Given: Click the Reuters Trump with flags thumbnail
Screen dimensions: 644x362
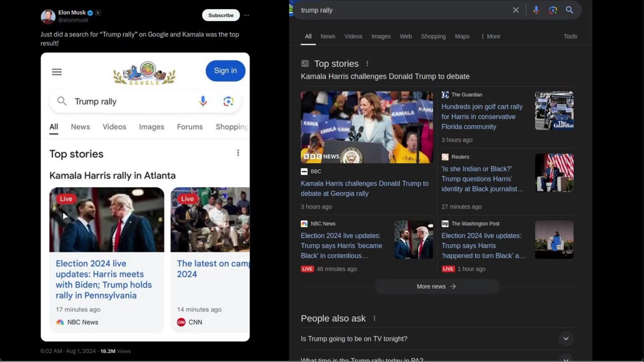Looking at the screenshot, I should tap(554, 173).
